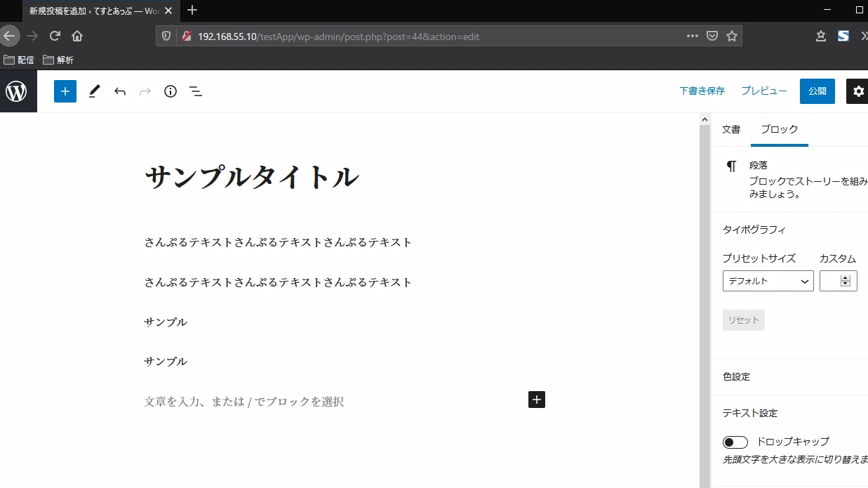The height and width of the screenshot is (488, 868).
Task: Open the プリセットサイズ dropdown
Action: pos(768,281)
